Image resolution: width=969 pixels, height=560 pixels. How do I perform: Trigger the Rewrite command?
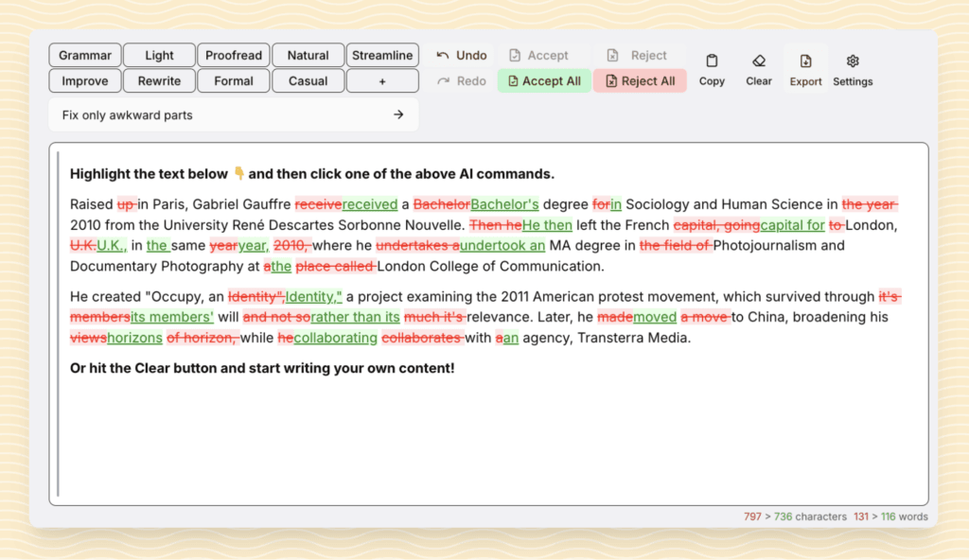click(x=158, y=81)
